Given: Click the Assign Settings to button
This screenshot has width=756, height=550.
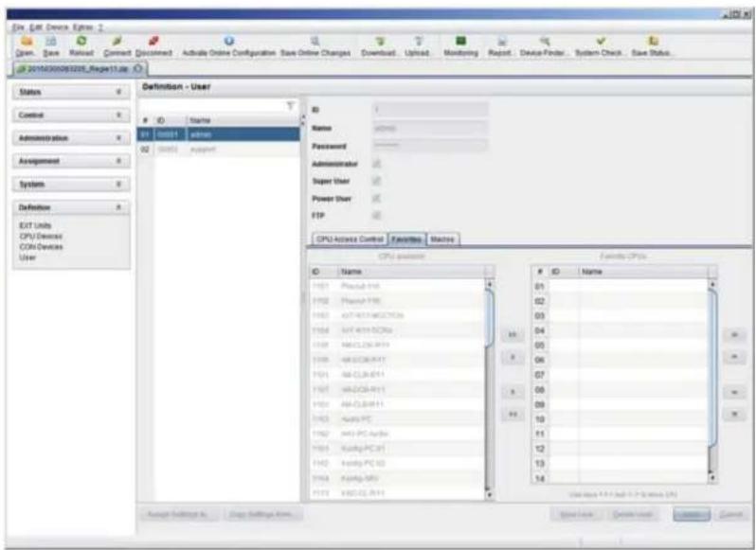Looking at the screenshot, I should tap(178, 514).
